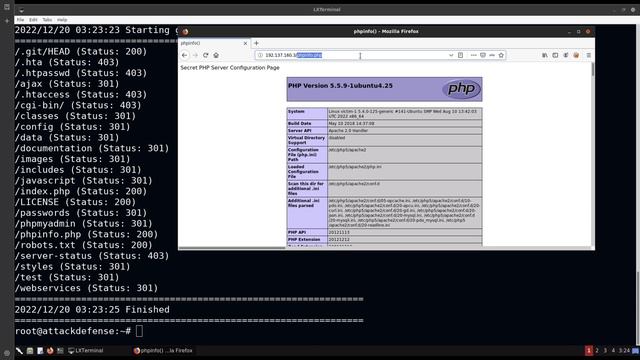Switch to workspace 4
The height and width of the screenshot is (360, 640).
(x=613, y=351)
